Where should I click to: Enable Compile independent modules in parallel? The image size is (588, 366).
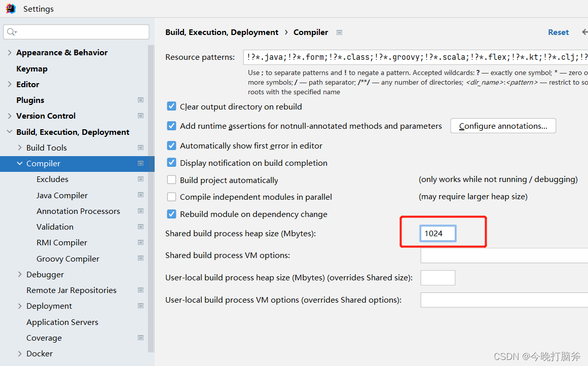coord(171,197)
